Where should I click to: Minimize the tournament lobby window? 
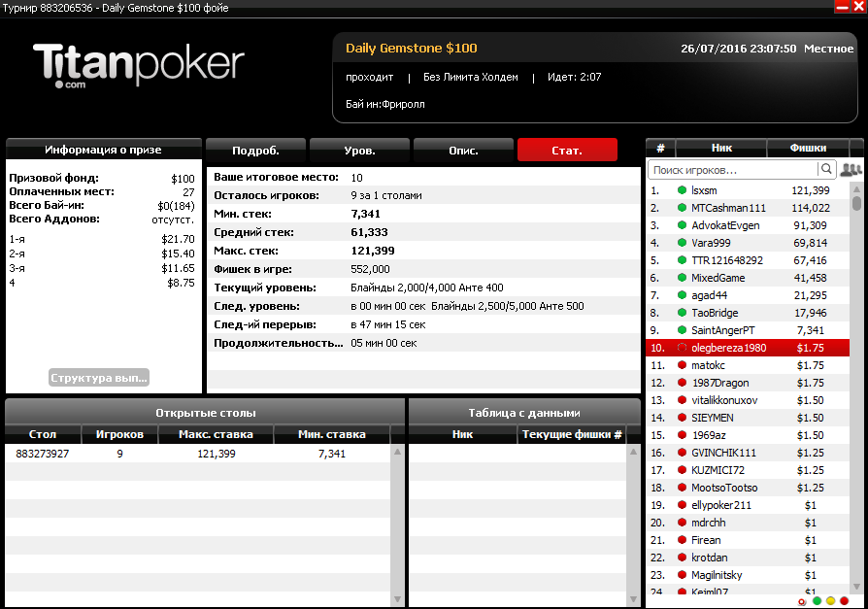(842, 7)
